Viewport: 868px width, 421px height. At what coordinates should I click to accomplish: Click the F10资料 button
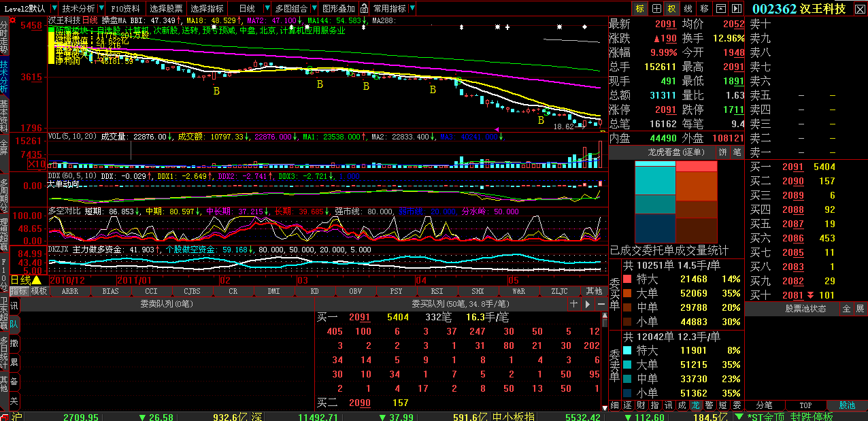click(126, 9)
